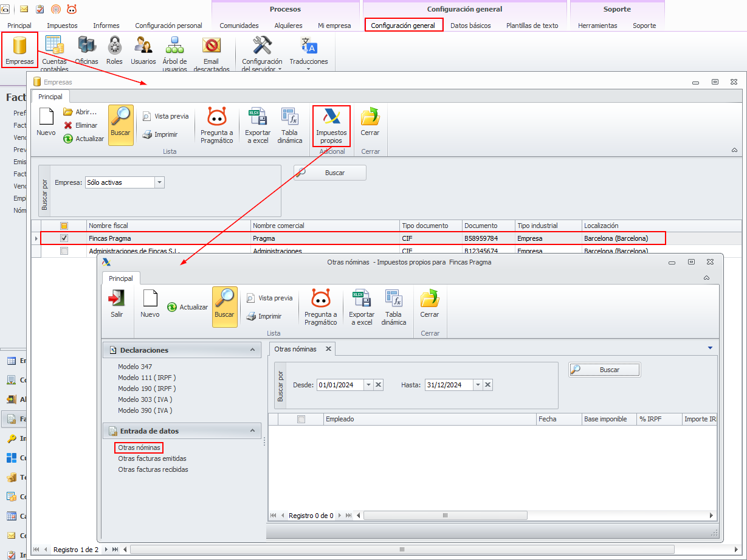Viewport: 747px width, 560px height.
Task: Click the Otras nóminas grid horizontal scrollbar
Action: [x=445, y=515]
